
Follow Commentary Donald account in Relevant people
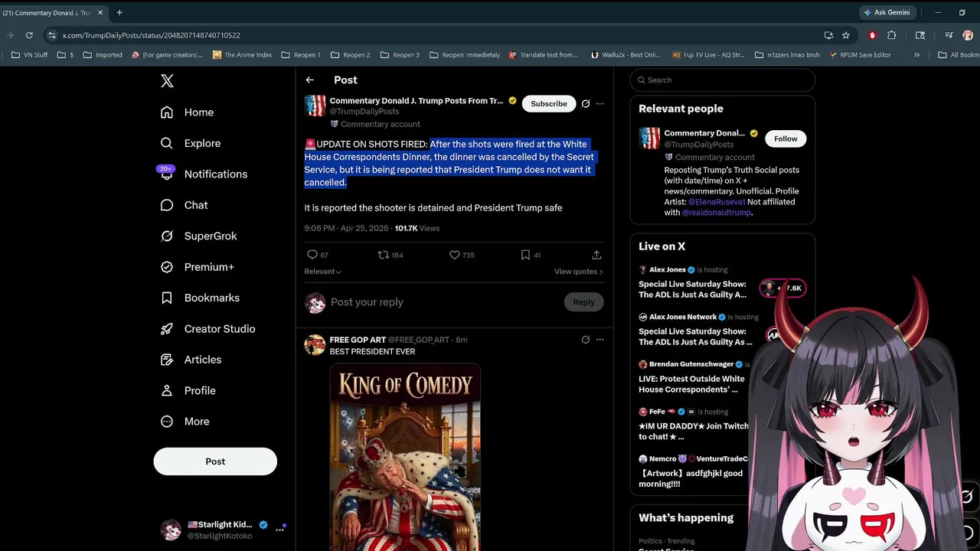point(786,139)
